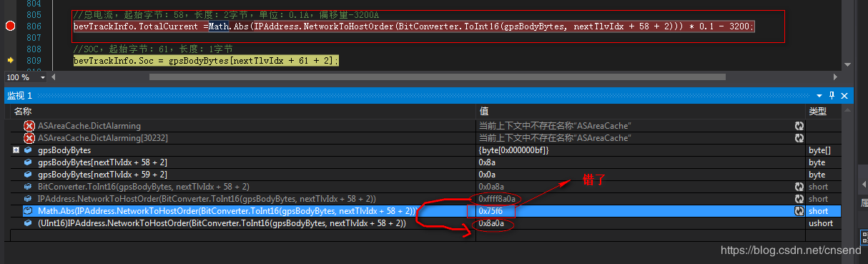Click variable icon of the (UInt16)IPAddress row
Screen dimensions: 868x264
pos(29,223)
